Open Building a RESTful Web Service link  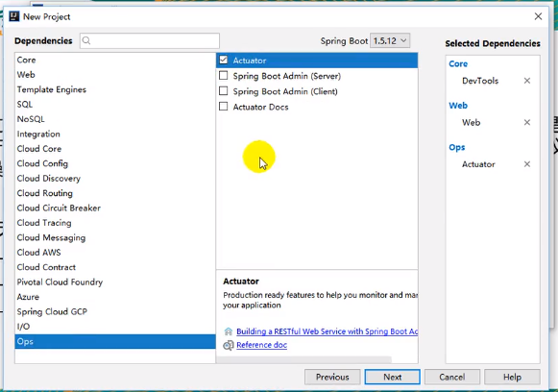tap(328, 331)
